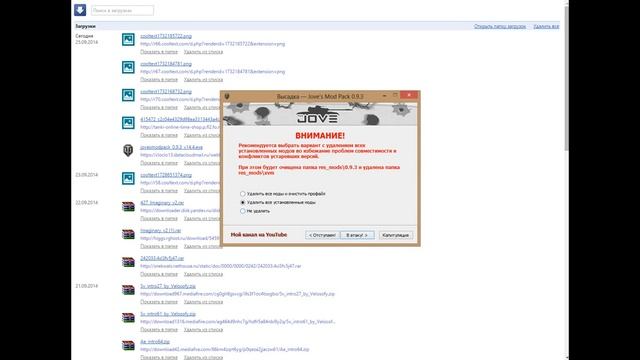640x360 pixels.
Task: Open 5v_intro61_by_Velosofy.zip file link
Action: point(168,314)
